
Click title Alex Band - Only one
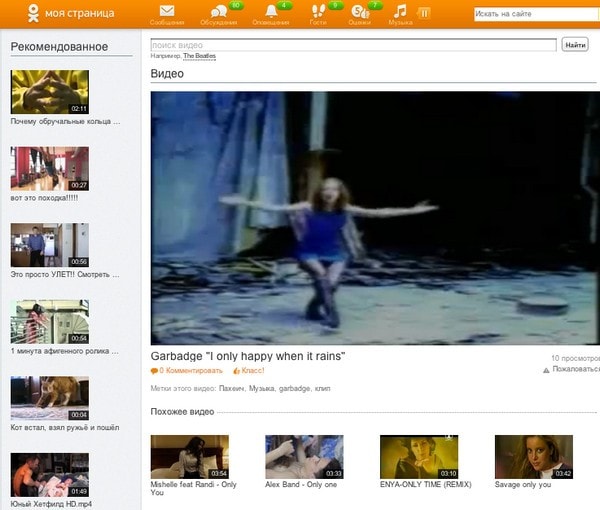[301, 484]
